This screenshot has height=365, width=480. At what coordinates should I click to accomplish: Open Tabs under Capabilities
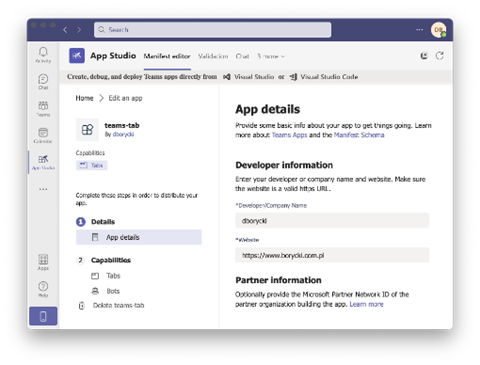click(113, 276)
